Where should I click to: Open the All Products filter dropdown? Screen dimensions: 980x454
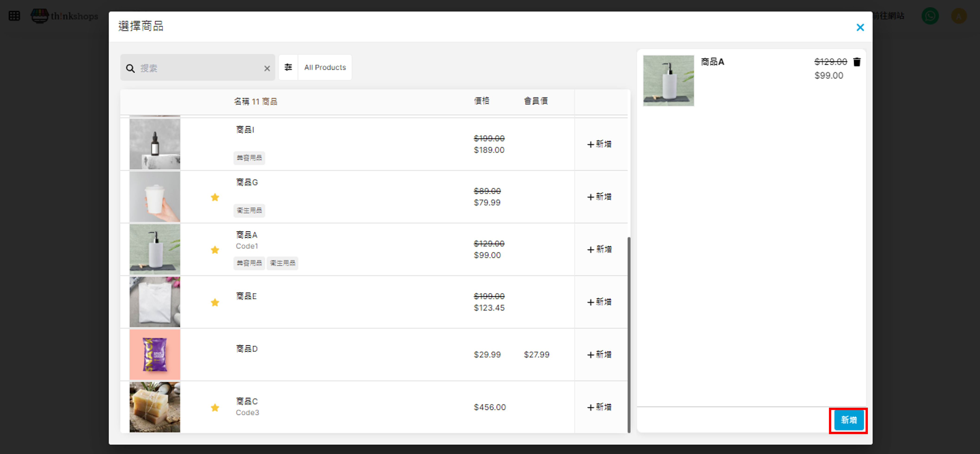pyautogui.click(x=325, y=67)
